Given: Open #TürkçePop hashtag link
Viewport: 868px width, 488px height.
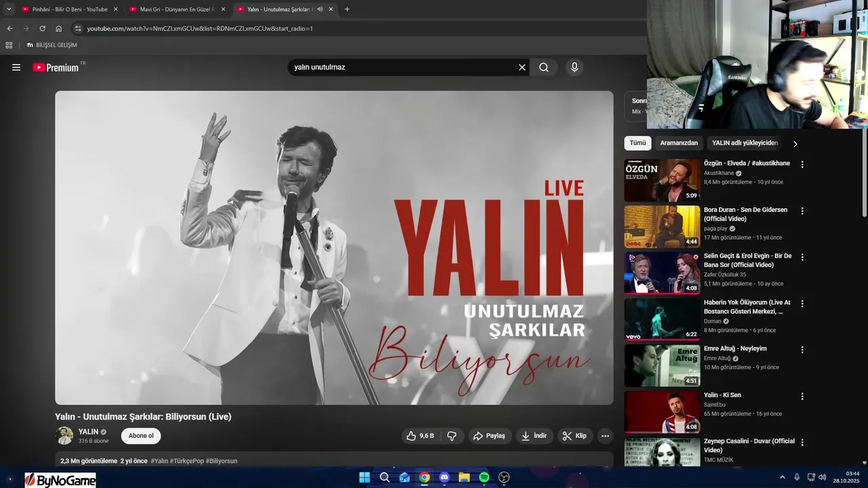Looking at the screenshot, I should 187,461.
